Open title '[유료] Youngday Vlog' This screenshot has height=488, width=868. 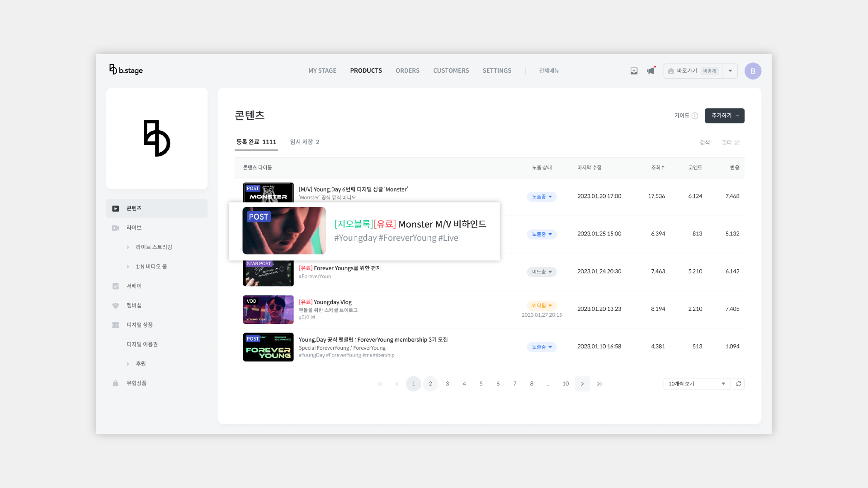[x=325, y=302]
